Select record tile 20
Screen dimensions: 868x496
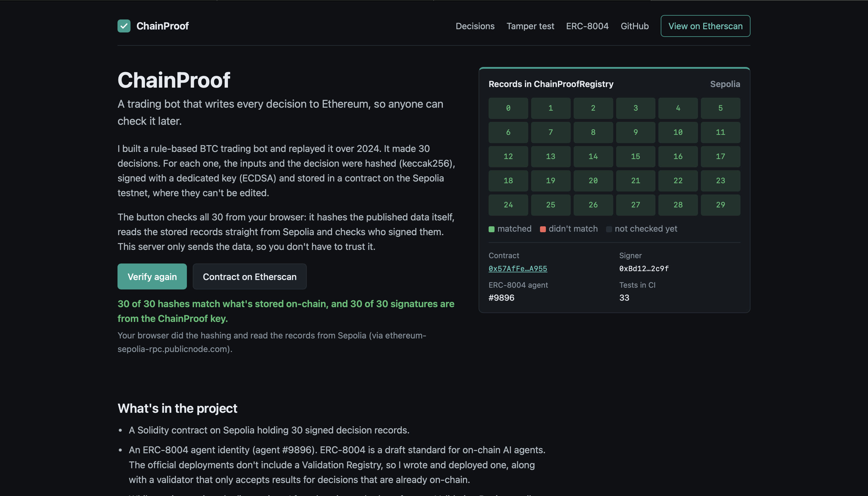pyautogui.click(x=593, y=181)
